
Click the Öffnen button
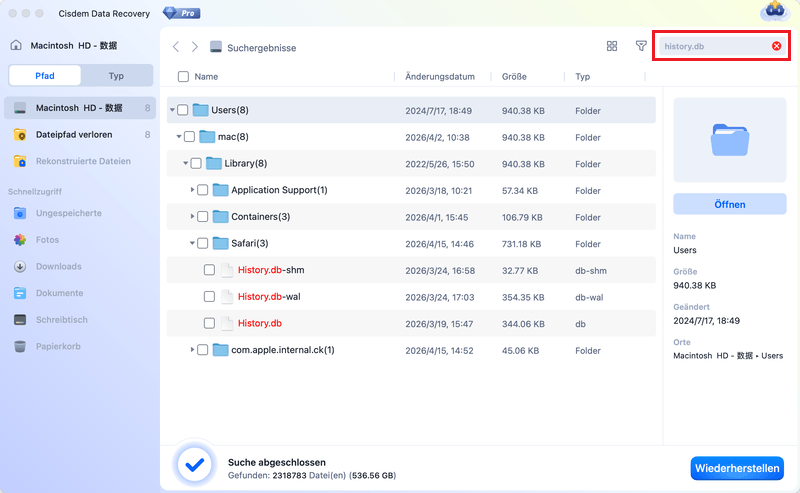(730, 204)
